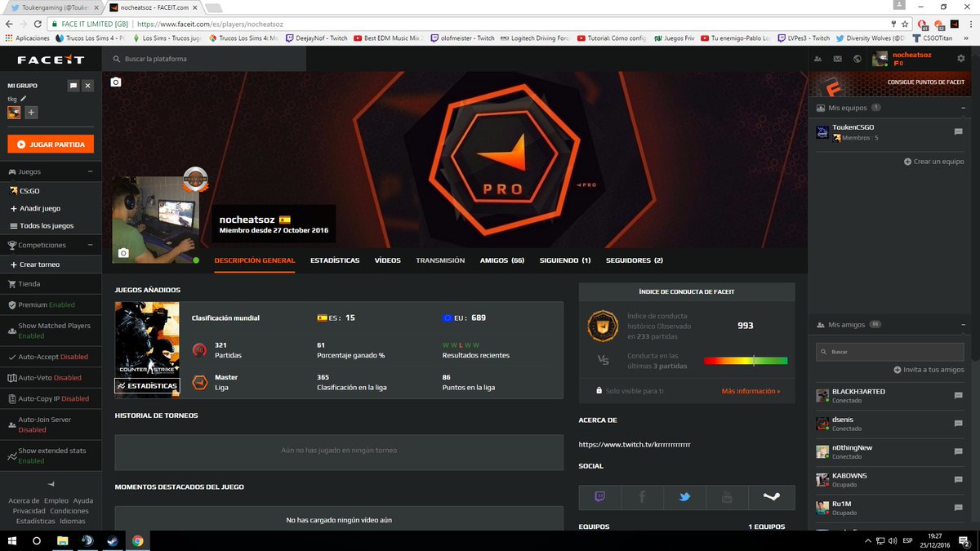Collapse the Juegos section
The image size is (980, 551).
(90, 172)
